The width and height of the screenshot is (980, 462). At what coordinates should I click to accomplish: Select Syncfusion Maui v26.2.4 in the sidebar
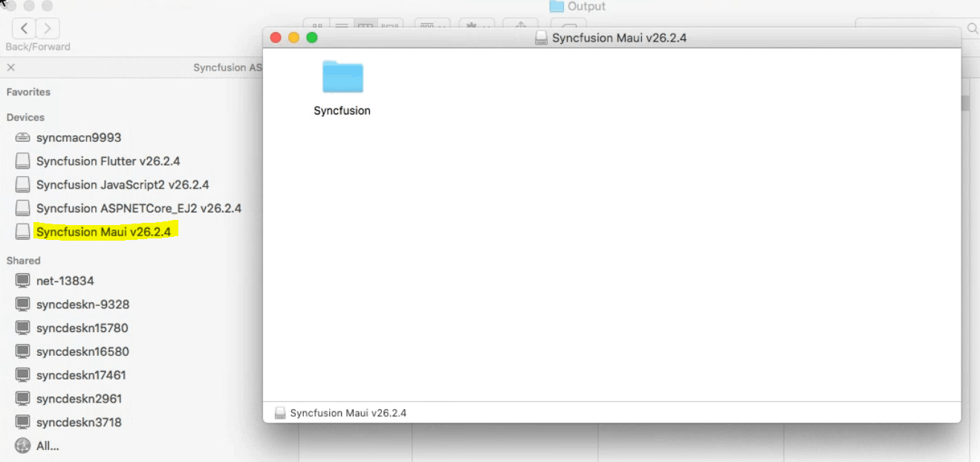point(103,232)
